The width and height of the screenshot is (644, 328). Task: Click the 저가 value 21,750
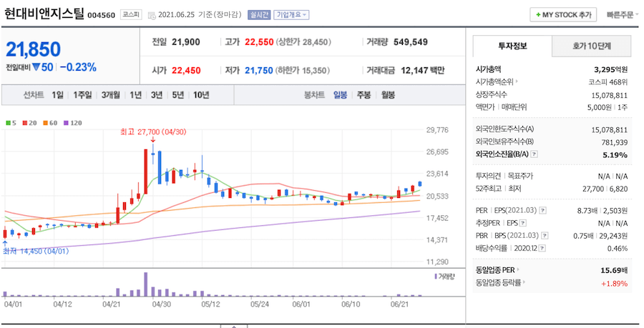[x=259, y=71]
